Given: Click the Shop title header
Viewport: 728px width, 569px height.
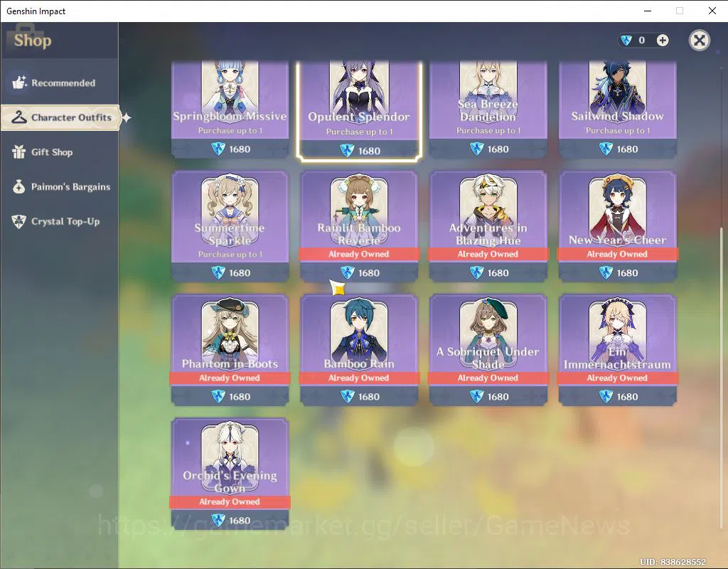Looking at the screenshot, I should pos(33,41).
